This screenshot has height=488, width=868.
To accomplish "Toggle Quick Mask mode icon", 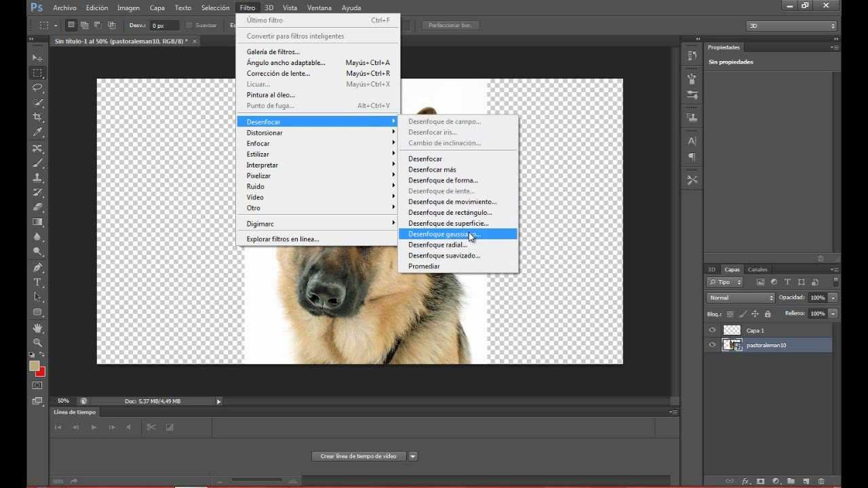I will (37, 386).
